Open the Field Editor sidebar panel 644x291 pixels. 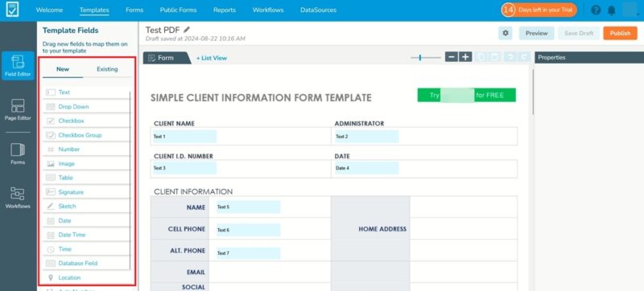18,66
